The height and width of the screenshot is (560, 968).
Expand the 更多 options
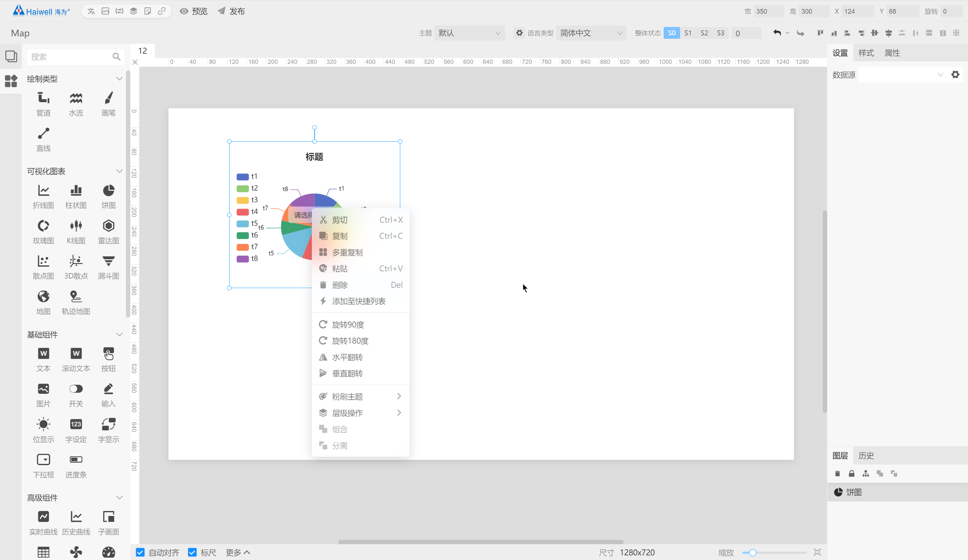pyautogui.click(x=238, y=552)
